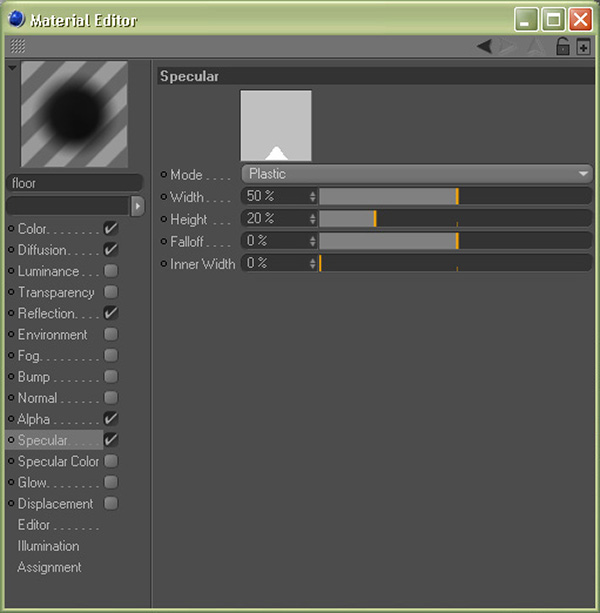Uncheck the Color channel checkbox
Image resolution: width=600 pixels, height=613 pixels.
point(111,228)
